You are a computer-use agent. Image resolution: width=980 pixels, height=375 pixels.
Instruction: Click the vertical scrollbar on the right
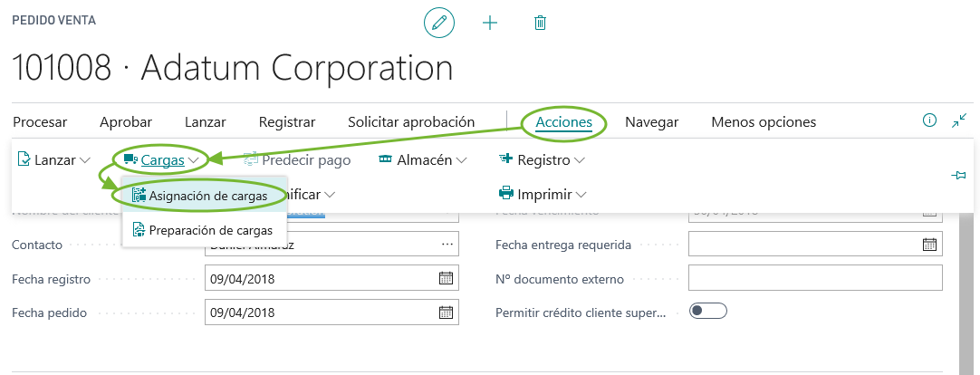pyautogui.click(x=966, y=293)
